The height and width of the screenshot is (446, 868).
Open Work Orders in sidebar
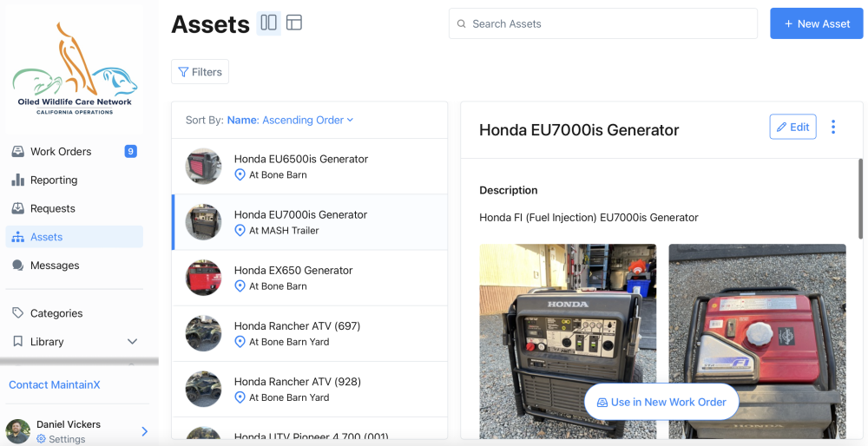[74, 152]
